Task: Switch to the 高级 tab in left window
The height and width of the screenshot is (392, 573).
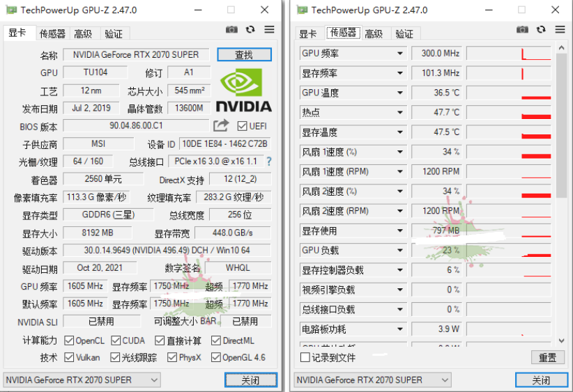Action: [x=83, y=33]
